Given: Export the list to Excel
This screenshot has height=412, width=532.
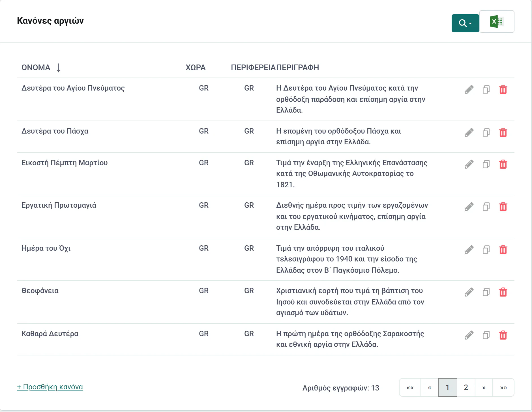Looking at the screenshot, I should click(x=497, y=22).
